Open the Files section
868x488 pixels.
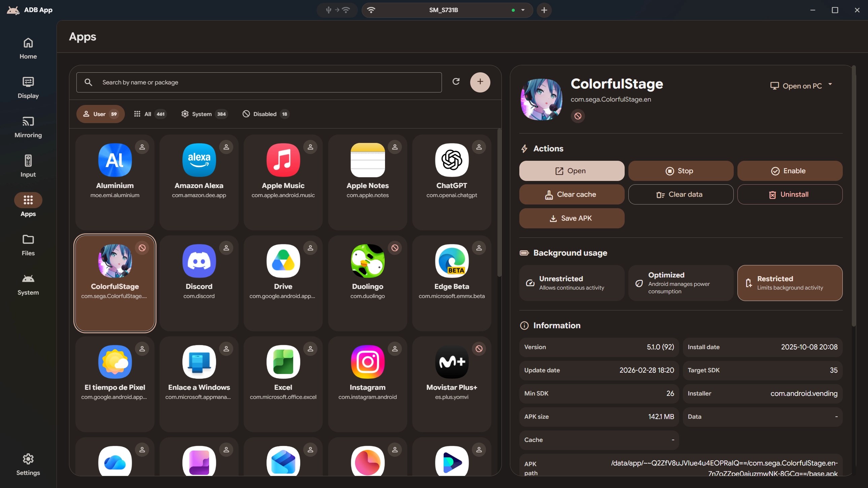pos(28,245)
